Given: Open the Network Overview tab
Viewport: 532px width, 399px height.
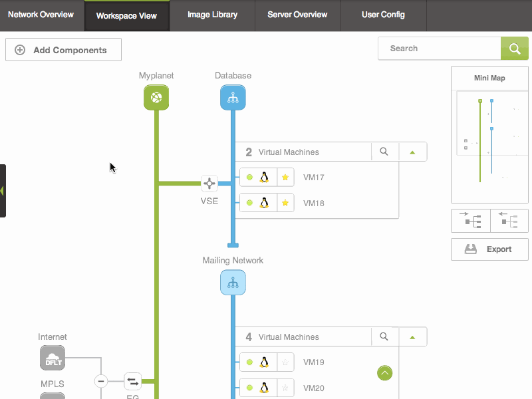Looking at the screenshot, I should pyautogui.click(x=41, y=15).
